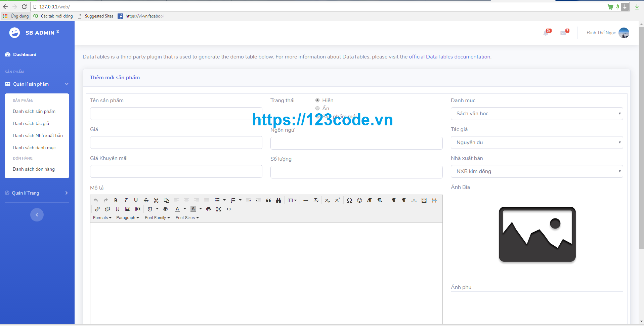Open the Nhà xuất bản dropdown
The height and width of the screenshot is (326, 644).
[x=537, y=171]
